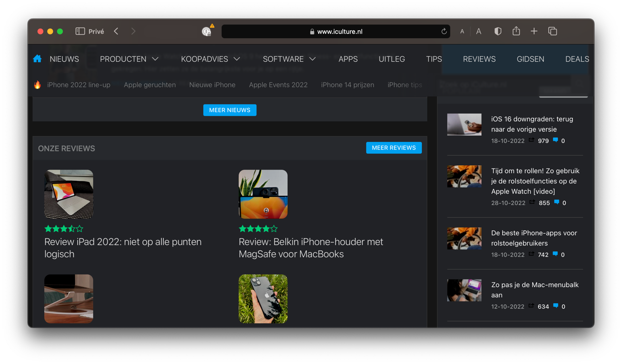Click comment bubble for Apple Watch rolstoel article

pos(556,202)
